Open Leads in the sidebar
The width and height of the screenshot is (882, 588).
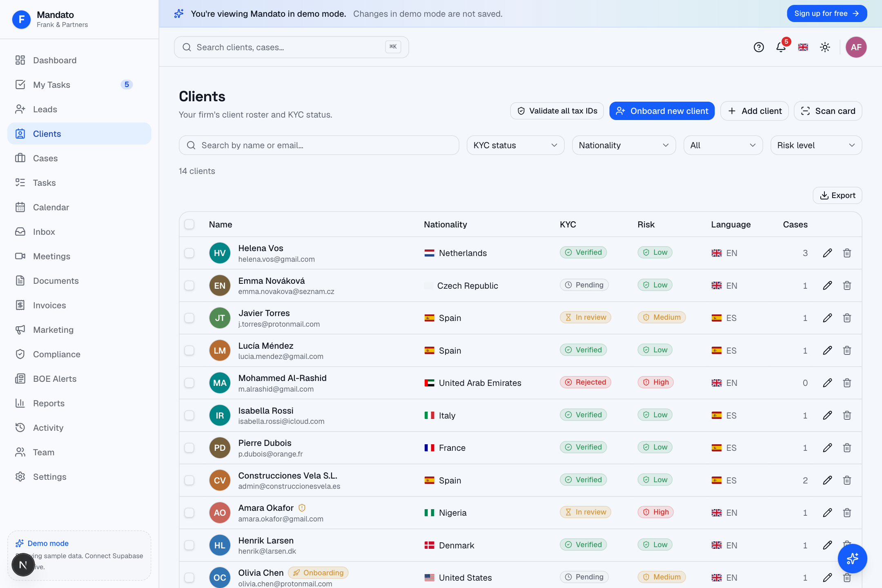pos(79,109)
